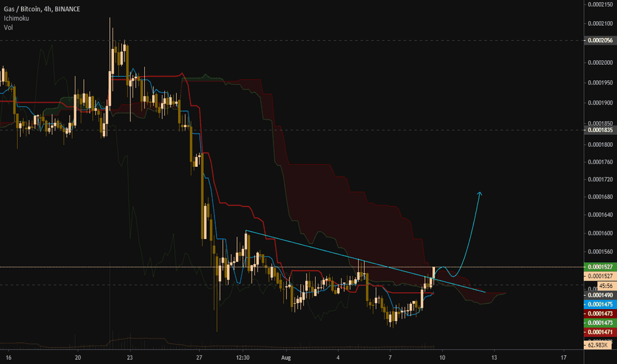
Task: Click the 0.0001560 price scale label
Action: click(600, 251)
